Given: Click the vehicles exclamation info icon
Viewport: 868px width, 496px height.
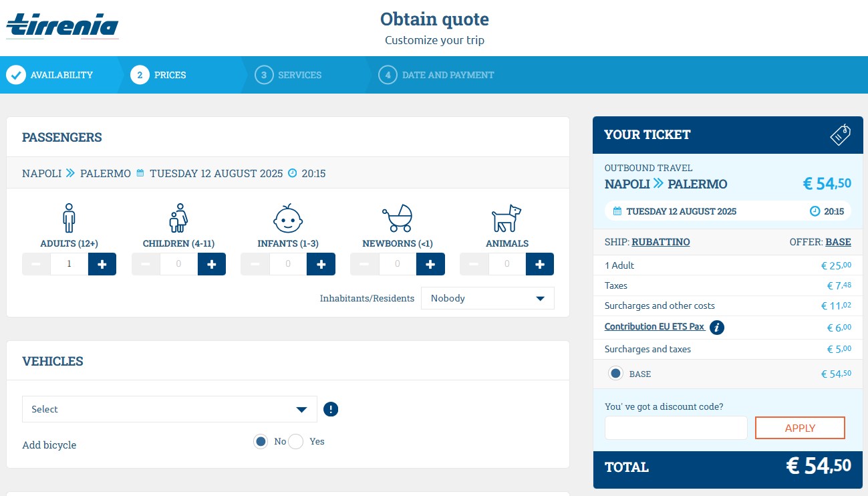Looking at the screenshot, I should [x=331, y=409].
